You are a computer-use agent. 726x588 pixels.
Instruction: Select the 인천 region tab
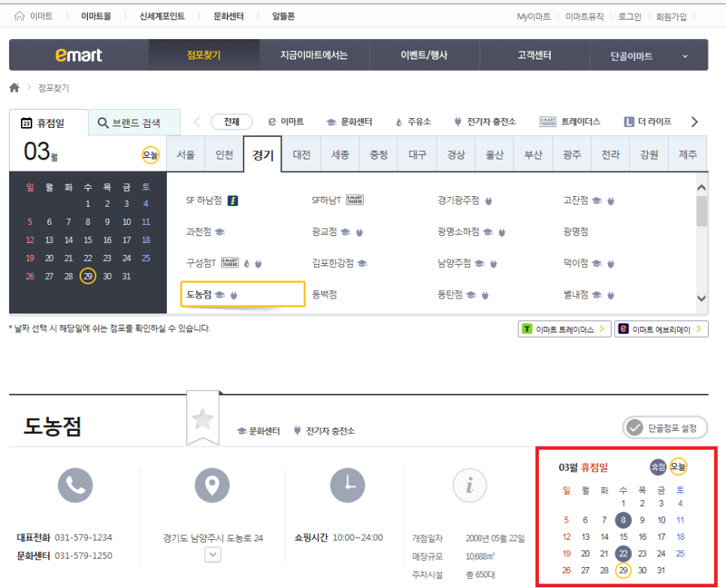click(224, 154)
